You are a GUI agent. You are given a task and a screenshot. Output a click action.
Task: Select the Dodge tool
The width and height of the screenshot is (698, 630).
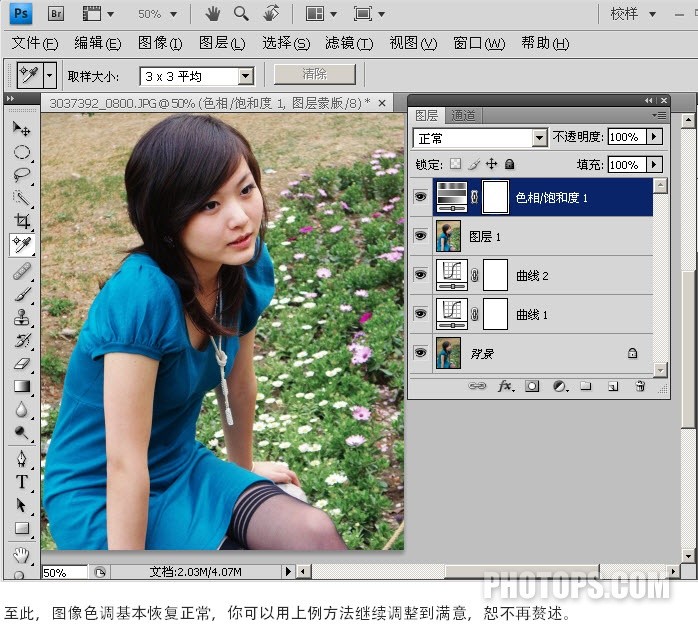click(21, 432)
